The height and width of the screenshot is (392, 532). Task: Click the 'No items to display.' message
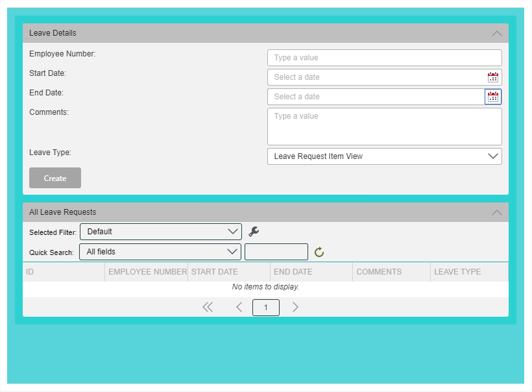click(x=265, y=287)
